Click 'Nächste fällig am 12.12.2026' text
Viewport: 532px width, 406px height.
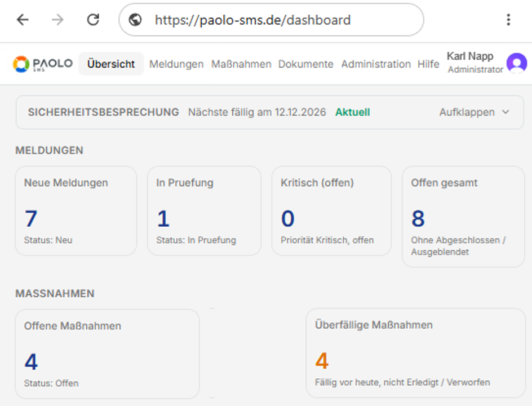click(x=257, y=112)
